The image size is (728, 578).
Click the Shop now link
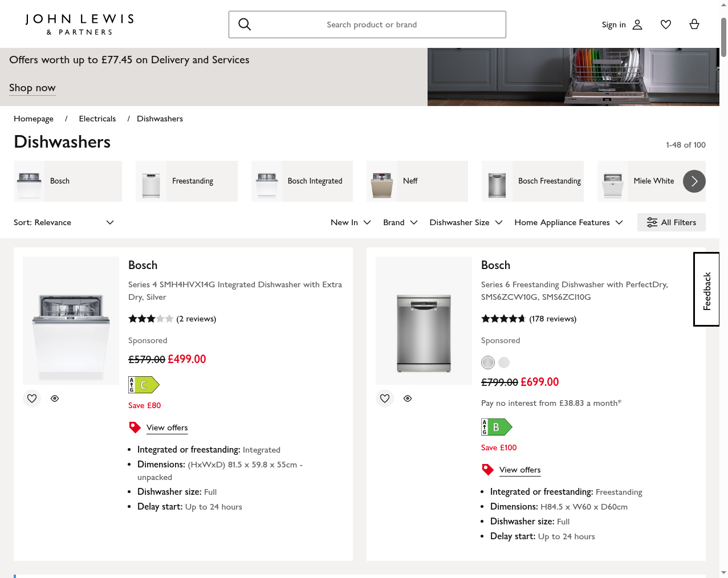click(x=32, y=88)
